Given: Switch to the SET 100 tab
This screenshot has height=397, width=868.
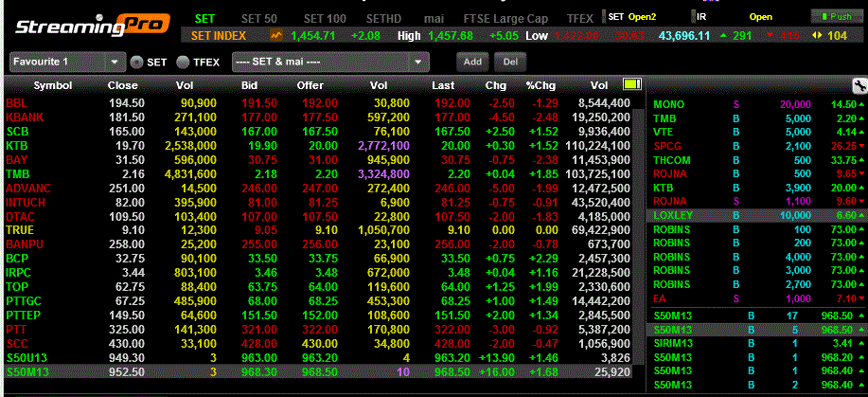Looking at the screenshot, I should point(325,18).
